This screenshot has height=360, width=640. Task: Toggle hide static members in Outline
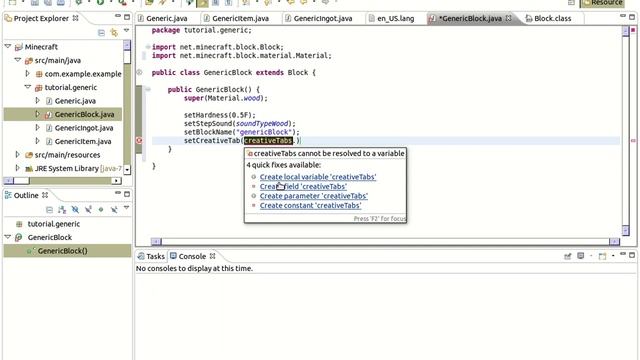point(88,210)
